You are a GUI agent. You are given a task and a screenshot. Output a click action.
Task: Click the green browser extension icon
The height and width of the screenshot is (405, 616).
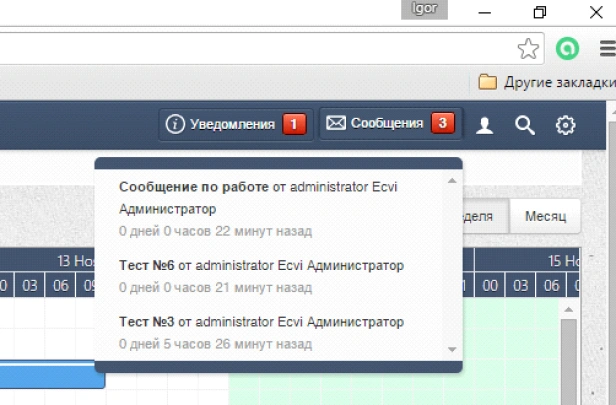point(568,48)
